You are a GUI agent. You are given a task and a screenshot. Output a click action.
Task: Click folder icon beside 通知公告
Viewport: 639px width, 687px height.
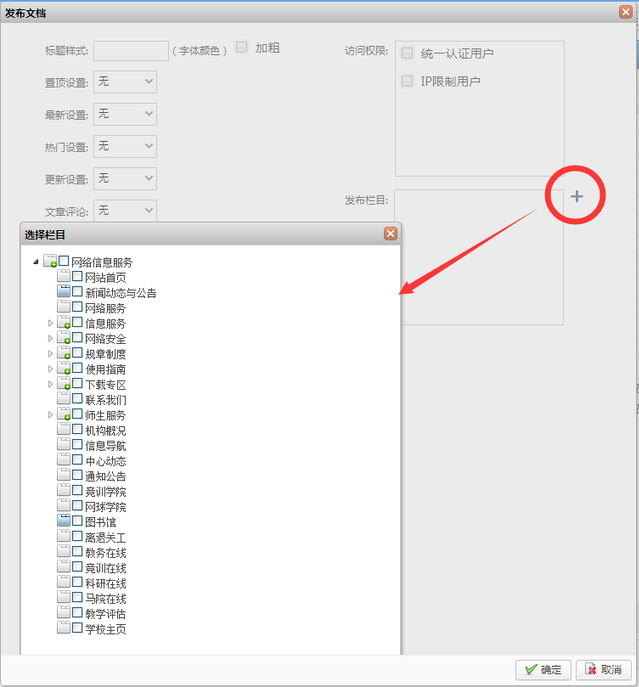click(x=64, y=476)
